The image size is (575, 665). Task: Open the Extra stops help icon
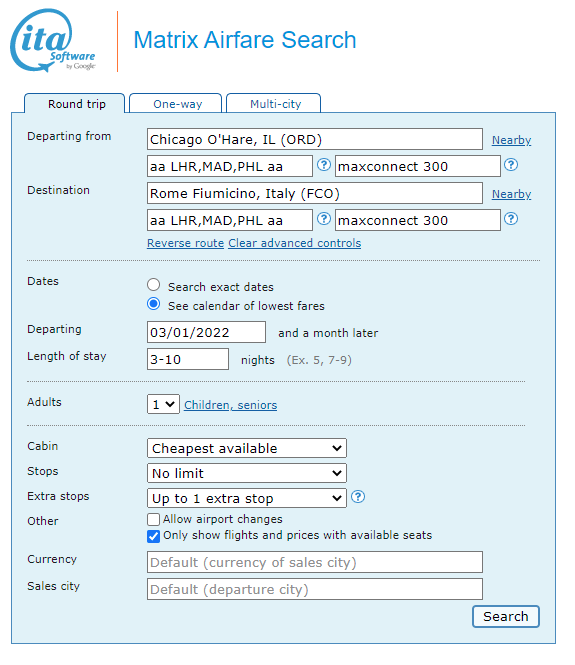tap(358, 497)
